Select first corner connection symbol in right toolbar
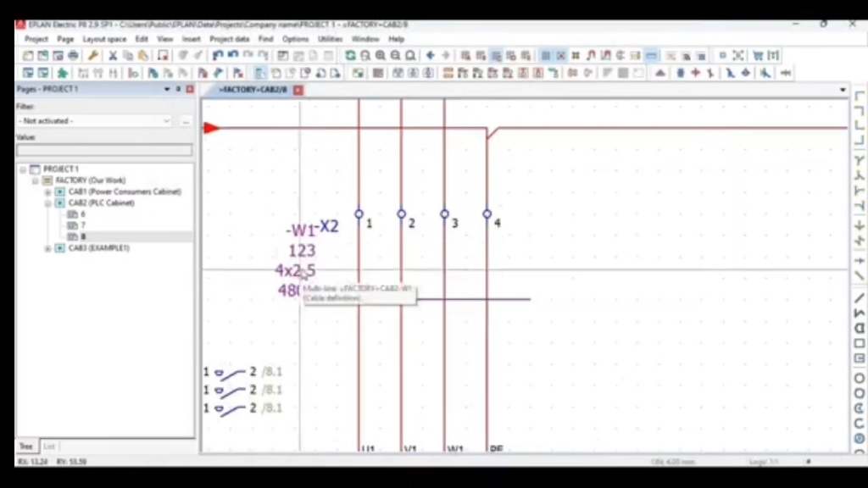This screenshot has height=488, width=868. click(860, 97)
